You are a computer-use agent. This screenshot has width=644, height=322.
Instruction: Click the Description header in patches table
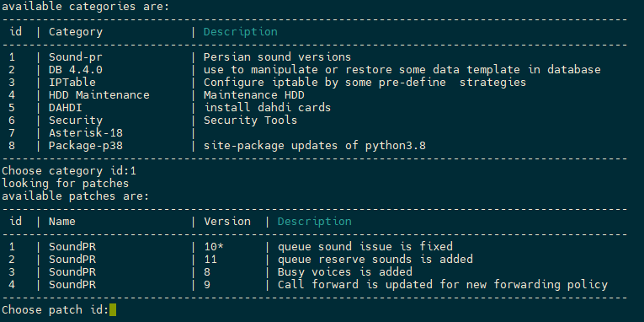[315, 221]
